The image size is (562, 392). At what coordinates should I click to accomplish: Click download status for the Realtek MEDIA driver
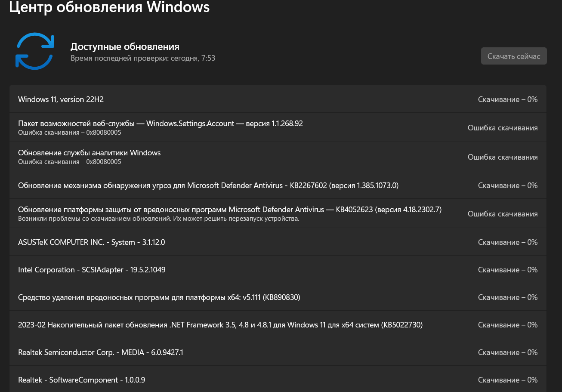coord(508,352)
